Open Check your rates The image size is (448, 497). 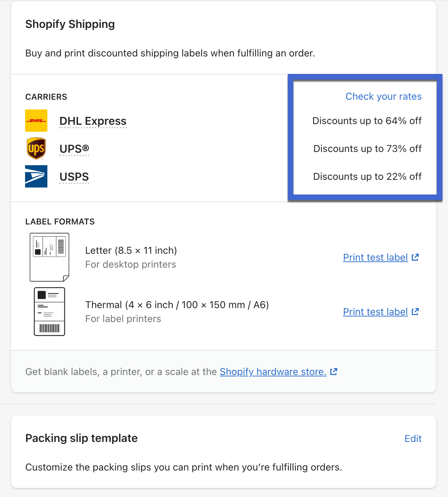pyautogui.click(x=383, y=97)
